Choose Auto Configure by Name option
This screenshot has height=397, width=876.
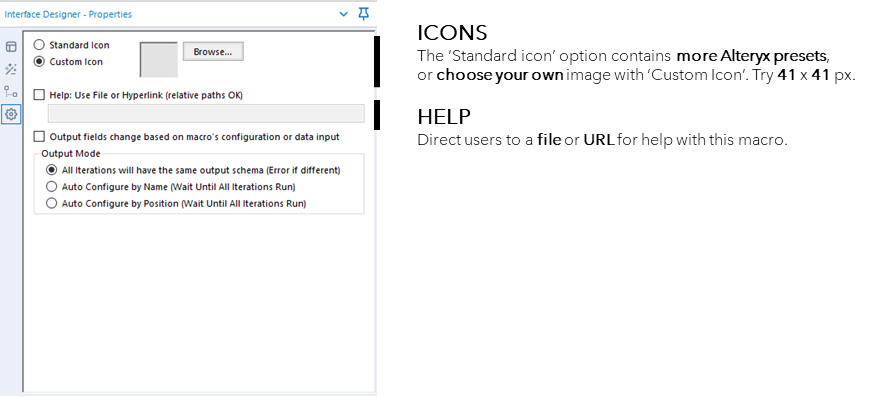click(x=52, y=186)
